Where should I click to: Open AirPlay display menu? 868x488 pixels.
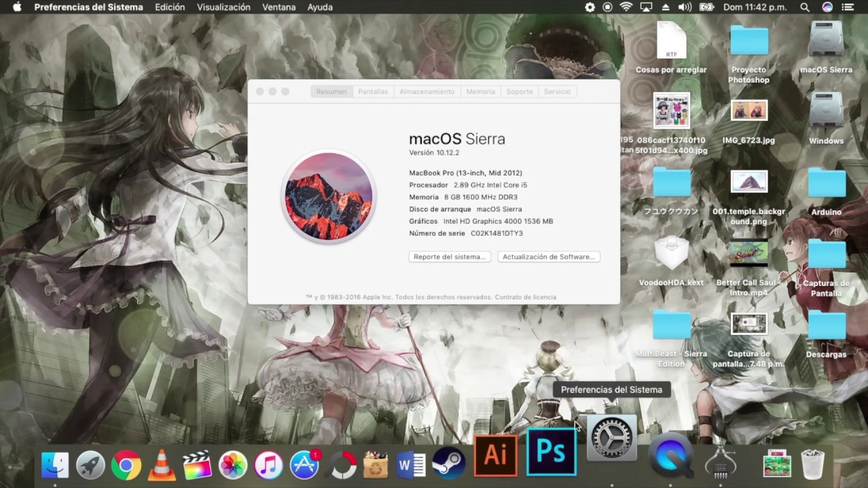(646, 7)
